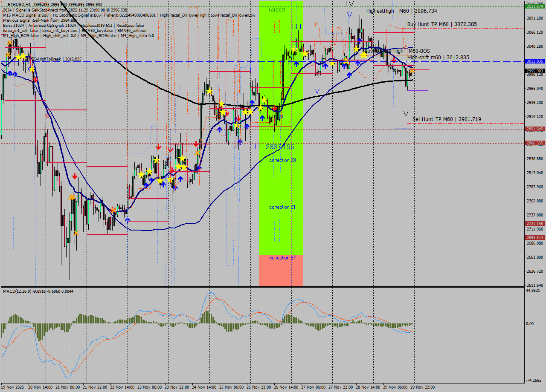Click the black I V label at chart top
This screenshot has width=546, height=392.
(350, 3)
